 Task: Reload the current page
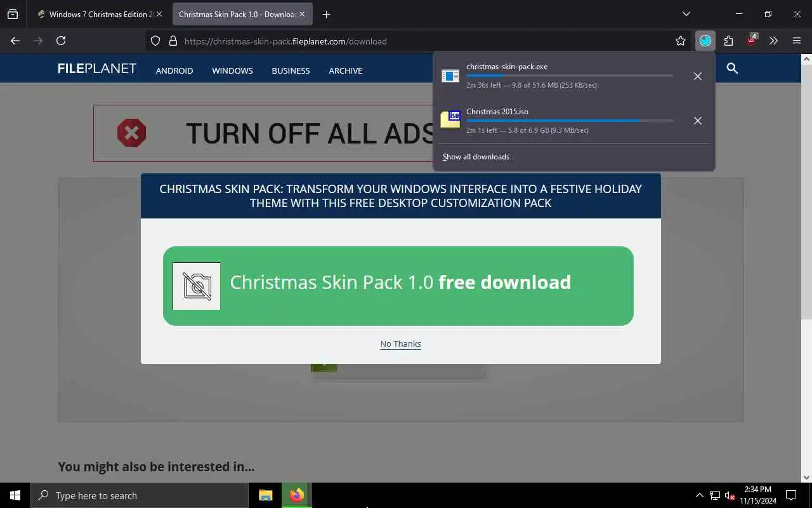tap(61, 41)
